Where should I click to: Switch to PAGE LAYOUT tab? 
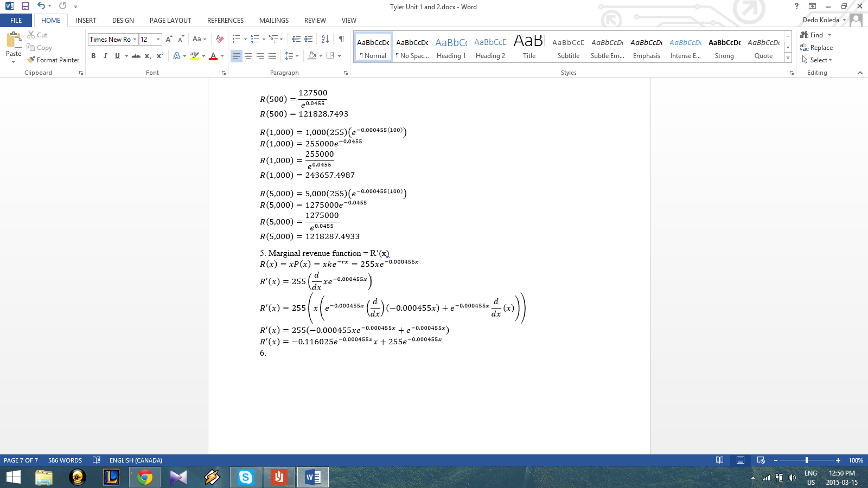(x=170, y=20)
